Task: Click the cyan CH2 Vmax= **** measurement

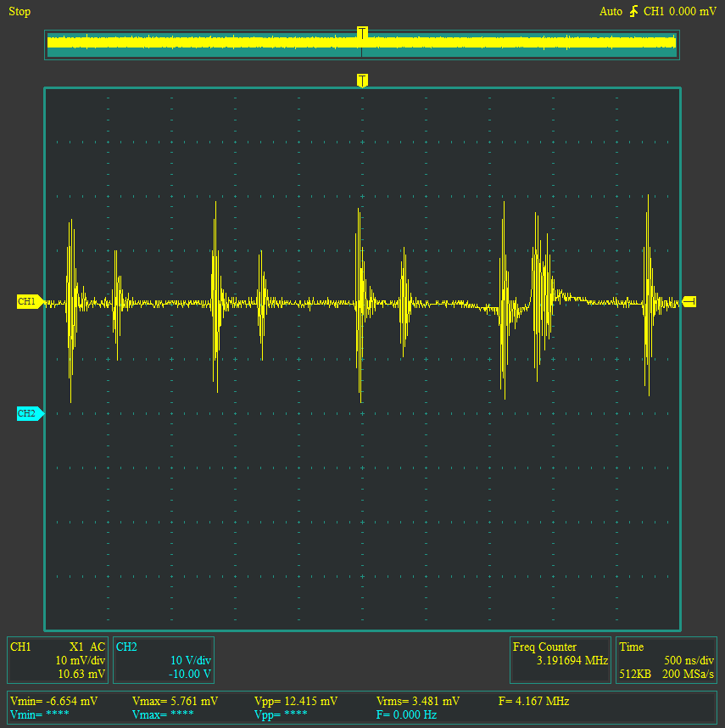Action: pyautogui.click(x=163, y=714)
